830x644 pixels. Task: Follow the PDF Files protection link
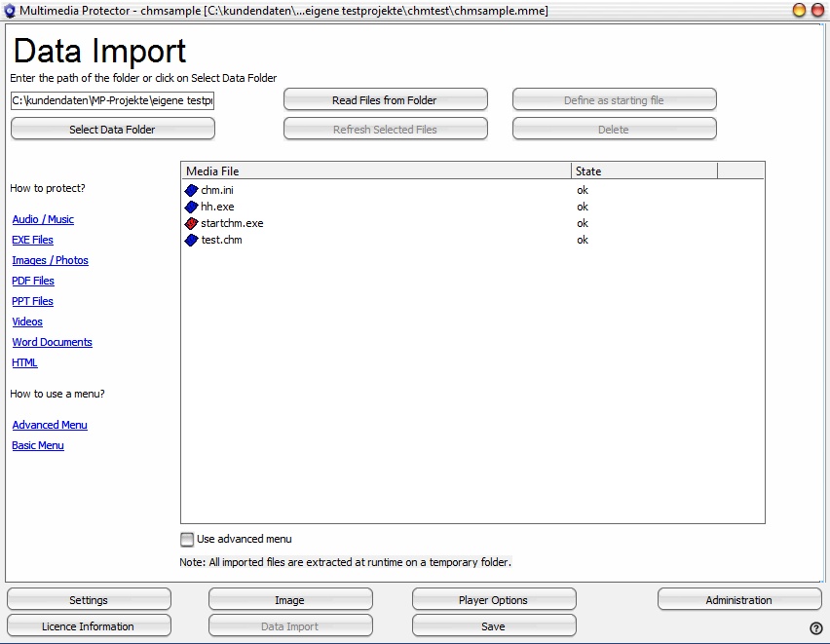point(33,282)
